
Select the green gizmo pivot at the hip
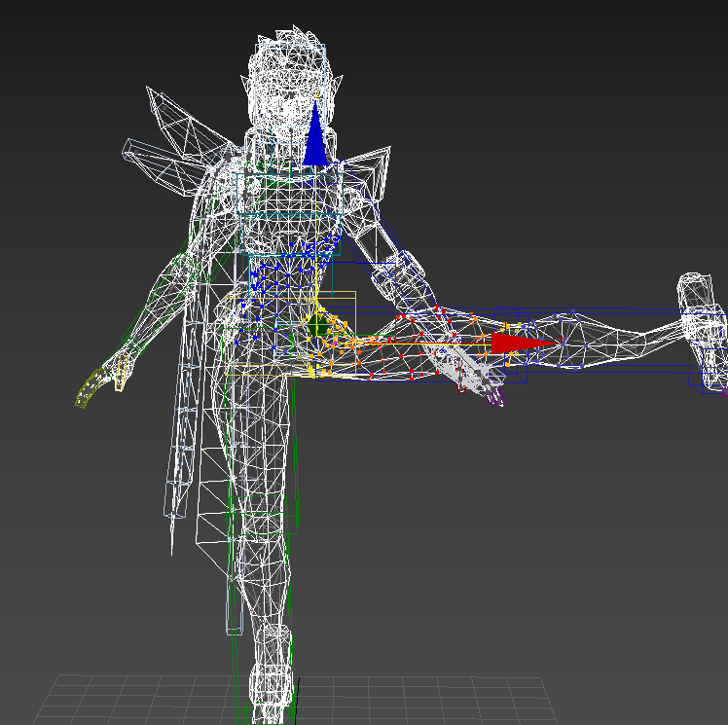point(319,325)
